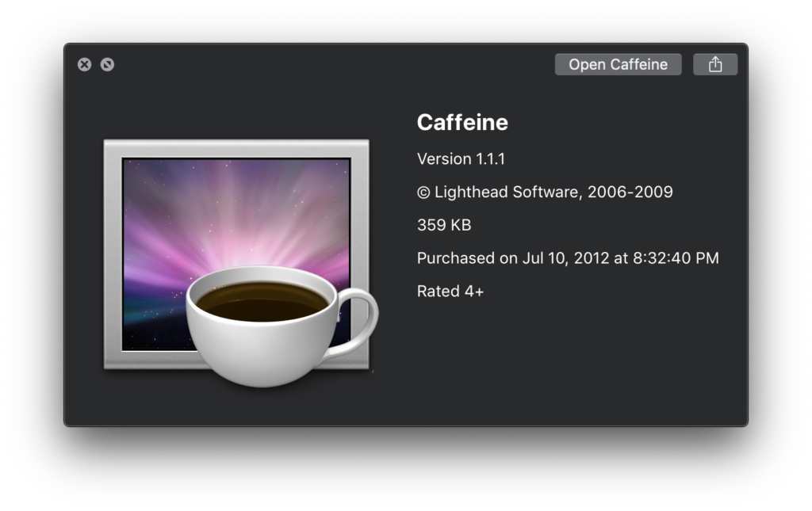Click the Lighthead Software copyright line

point(545,192)
